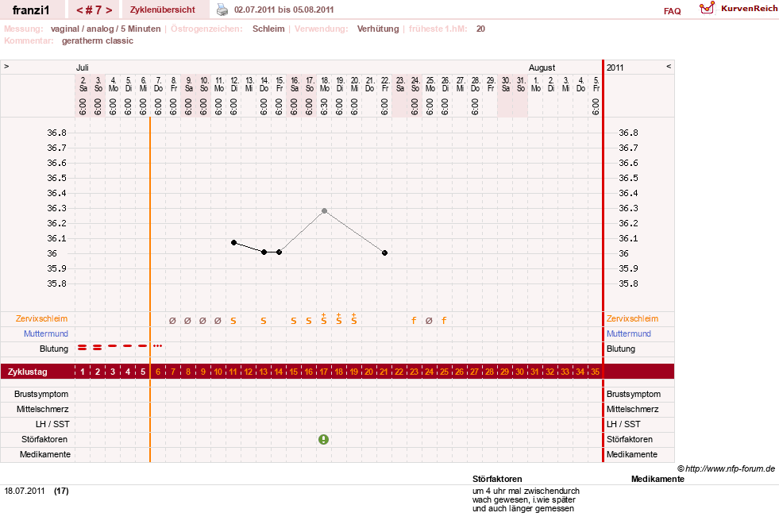This screenshot has width=779, height=532.
Task: Expand chart with '>' at top left
Action: click(x=6, y=66)
